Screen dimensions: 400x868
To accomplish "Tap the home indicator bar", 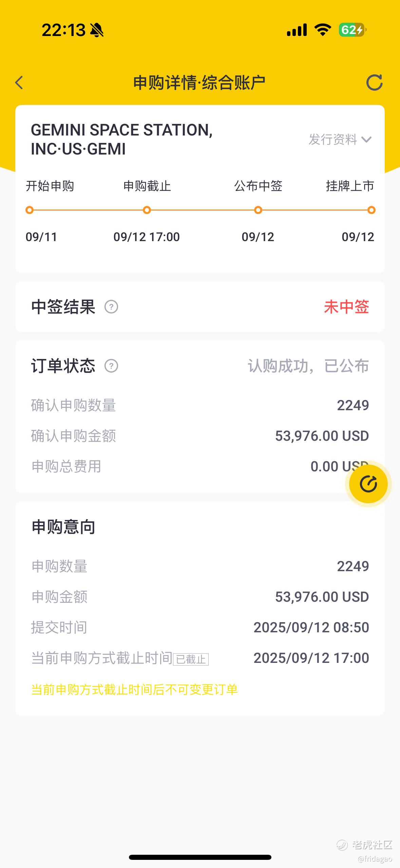I will [200, 857].
